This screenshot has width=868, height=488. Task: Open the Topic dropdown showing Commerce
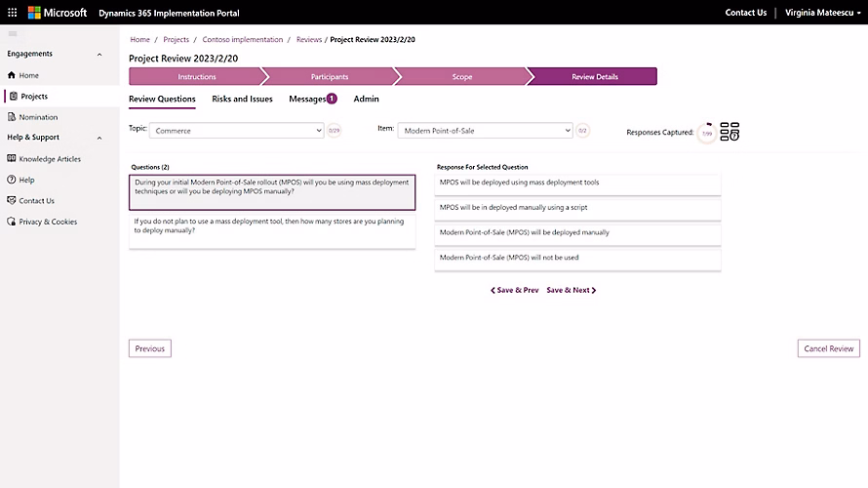(x=236, y=131)
